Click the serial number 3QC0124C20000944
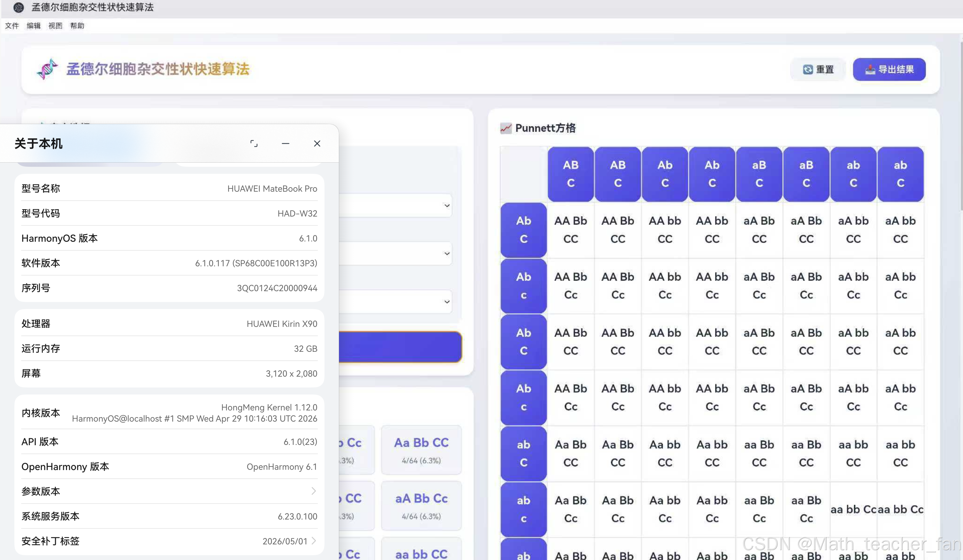 pyautogui.click(x=277, y=288)
